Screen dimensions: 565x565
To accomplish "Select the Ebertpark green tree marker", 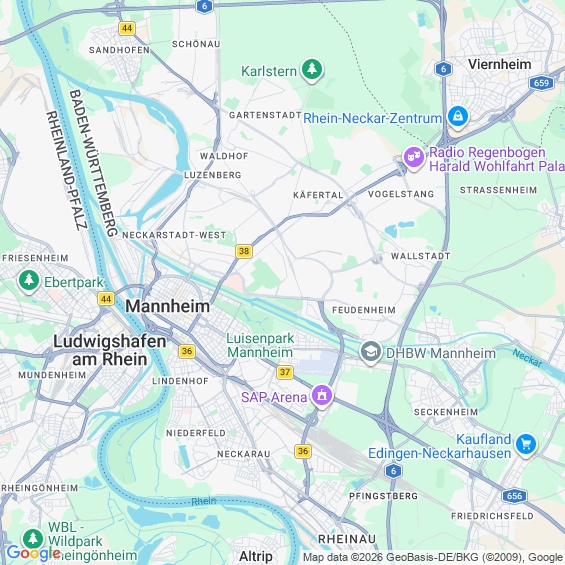I will [29, 281].
